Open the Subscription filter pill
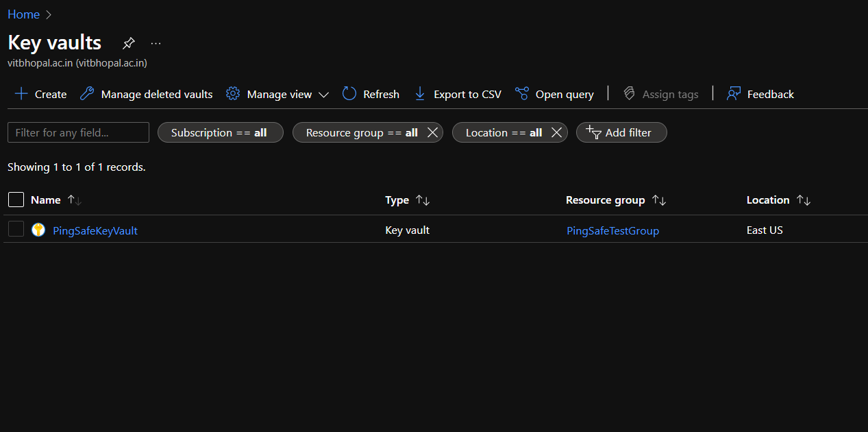 coord(220,132)
